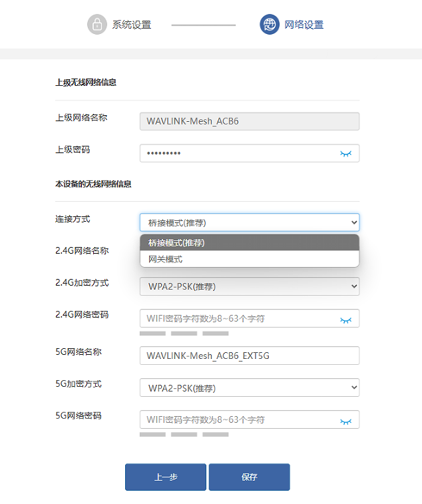Click the 上级网络名称 field WAVLINK-Mesh_ACB6
The width and height of the screenshot is (422, 504).
249,121
